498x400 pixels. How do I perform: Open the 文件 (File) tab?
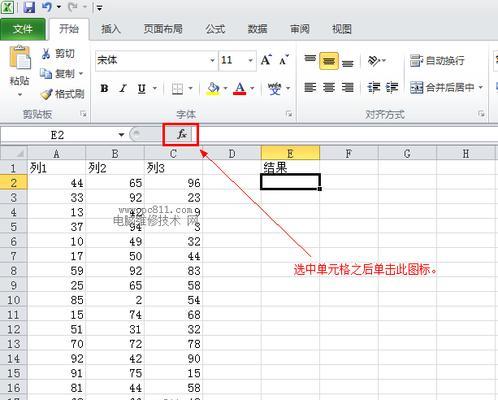(23, 29)
